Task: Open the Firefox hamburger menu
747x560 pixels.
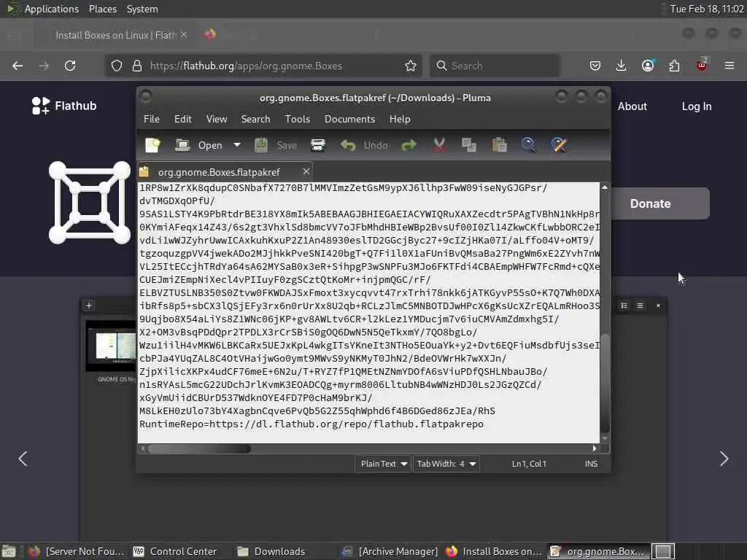Action: (729, 66)
